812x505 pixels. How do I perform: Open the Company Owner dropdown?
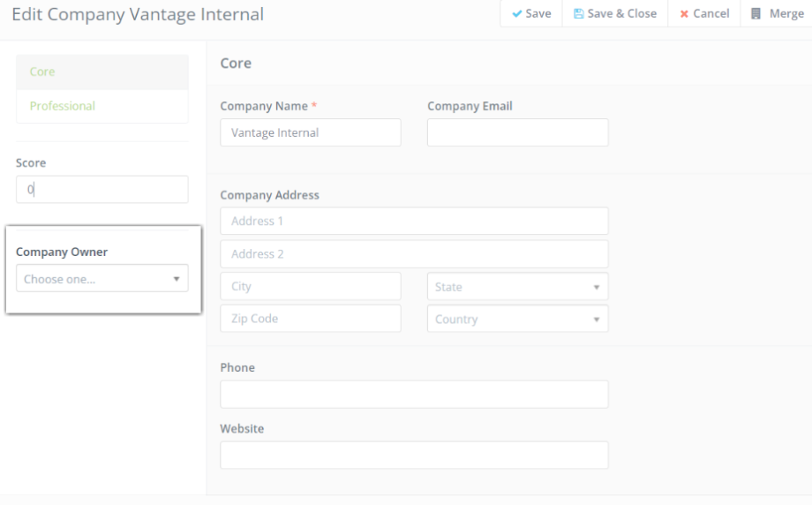(102, 279)
